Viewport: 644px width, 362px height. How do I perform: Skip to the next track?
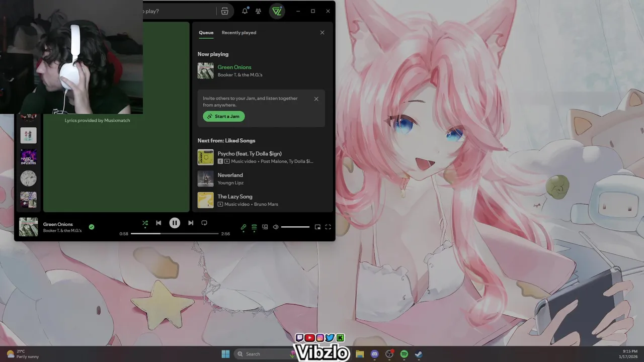191,223
